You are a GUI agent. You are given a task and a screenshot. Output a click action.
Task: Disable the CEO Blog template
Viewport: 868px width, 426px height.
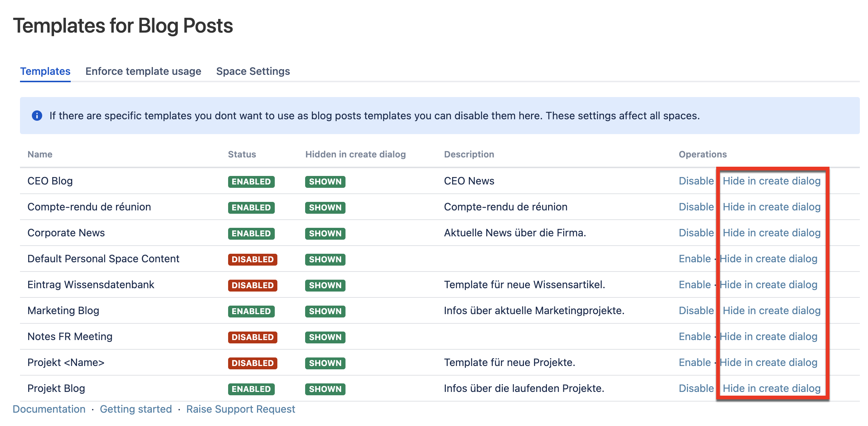pyautogui.click(x=696, y=181)
